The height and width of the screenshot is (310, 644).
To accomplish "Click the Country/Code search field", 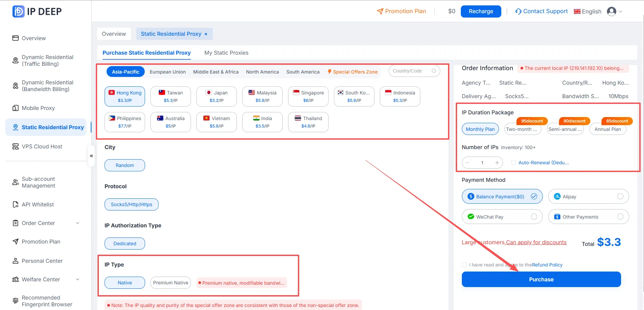I will tap(414, 71).
